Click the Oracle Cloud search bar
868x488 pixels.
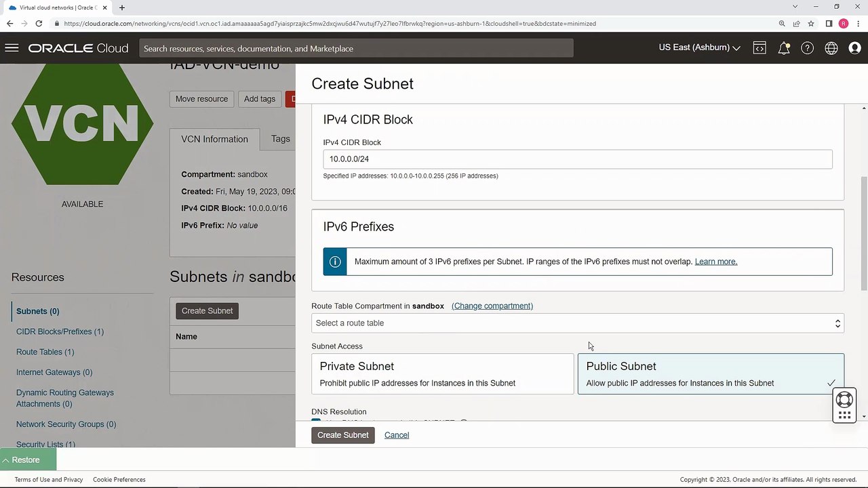pos(357,48)
